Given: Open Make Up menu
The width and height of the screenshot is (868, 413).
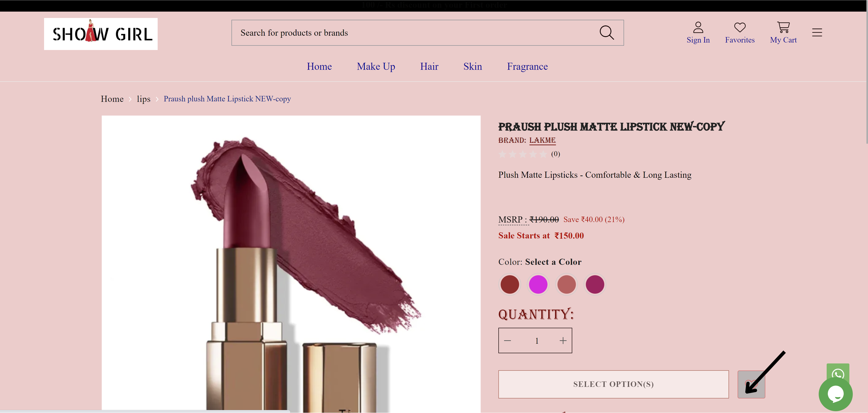Looking at the screenshot, I should click(376, 66).
